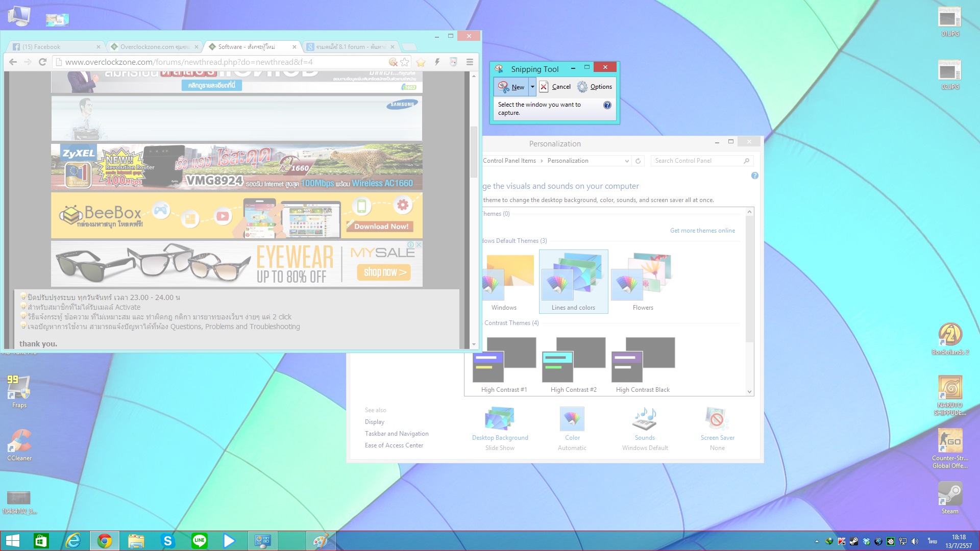Click the Snipping Tool help icon
Screen dimensions: 980x551
(x=607, y=105)
